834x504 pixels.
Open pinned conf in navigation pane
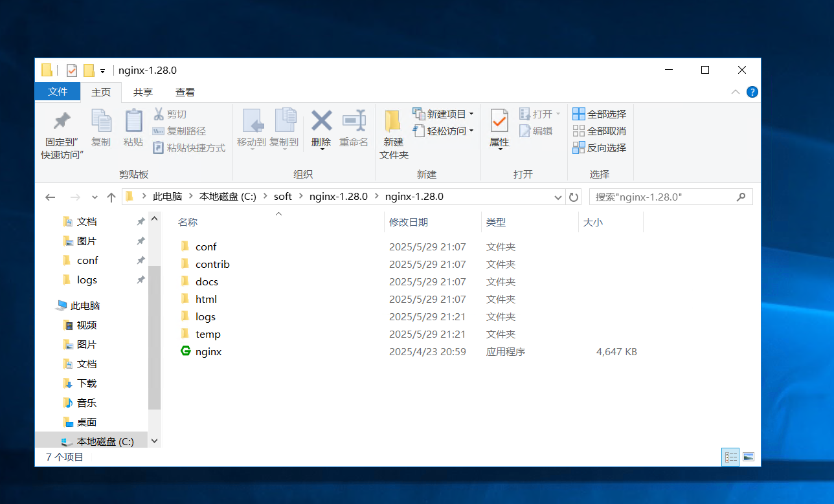tap(87, 260)
